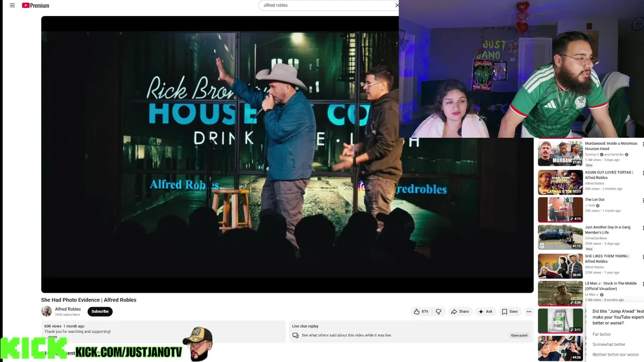Open SHE LIKES THEM YOUNG video title
Viewport: 644px width, 362px height.
click(607, 258)
